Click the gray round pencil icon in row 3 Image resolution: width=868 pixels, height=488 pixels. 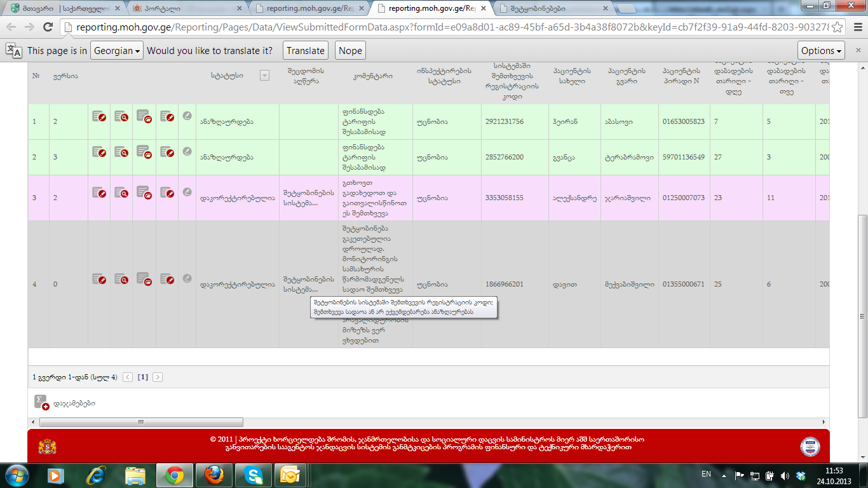tap(187, 192)
